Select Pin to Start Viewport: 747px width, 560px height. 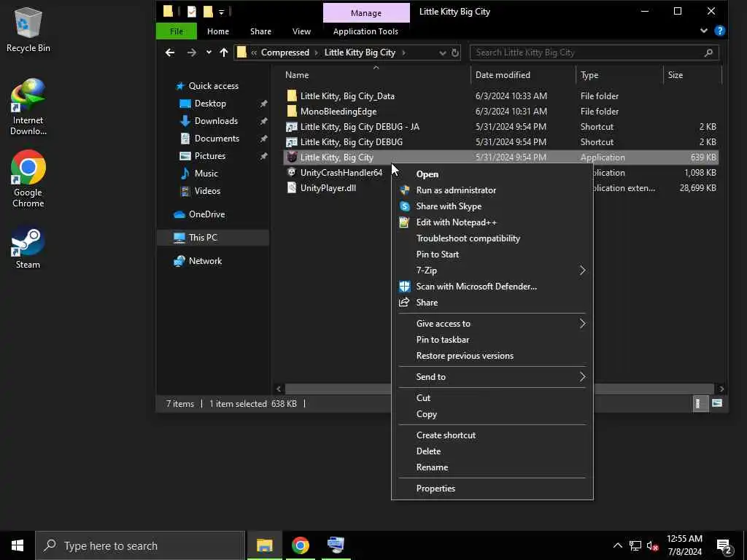coord(438,254)
